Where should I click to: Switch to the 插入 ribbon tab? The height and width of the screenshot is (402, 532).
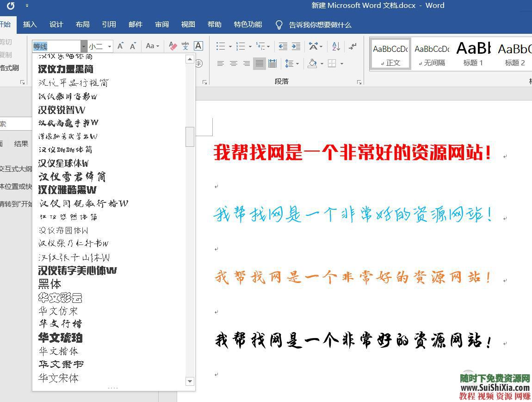coord(30,25)
